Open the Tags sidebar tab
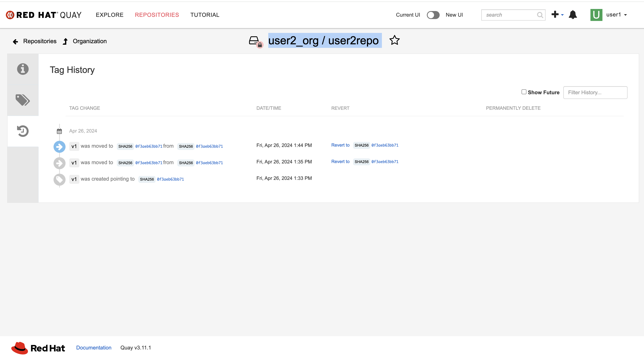 tap(23, 100)
